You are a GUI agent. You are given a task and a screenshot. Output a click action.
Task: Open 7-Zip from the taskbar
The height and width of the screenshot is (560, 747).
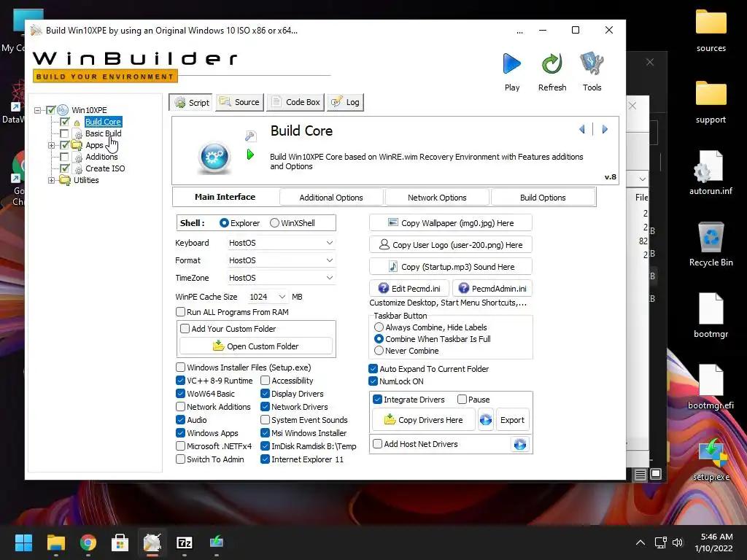point(185,542)
